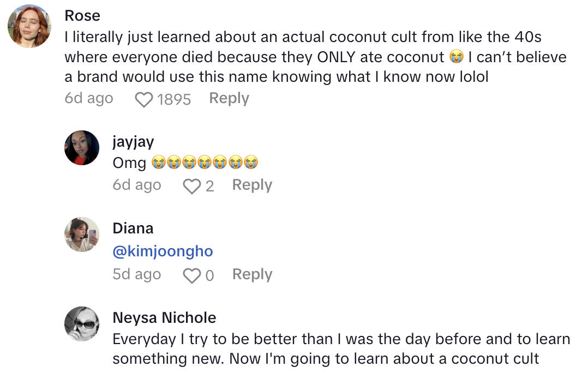Click the 6d ago timestamp on Rose's comment

(89, 99)
